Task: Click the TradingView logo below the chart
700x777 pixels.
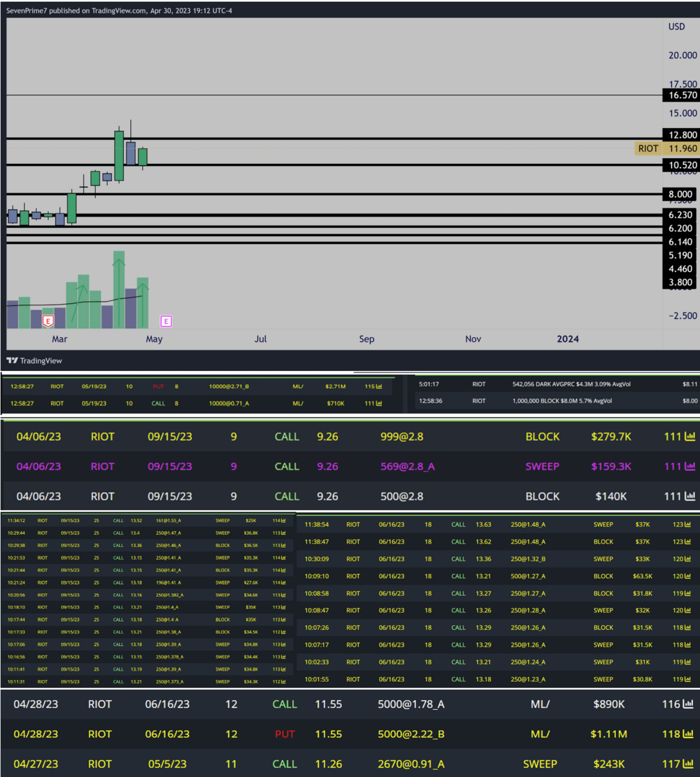Action: click(x=34, y=361)
